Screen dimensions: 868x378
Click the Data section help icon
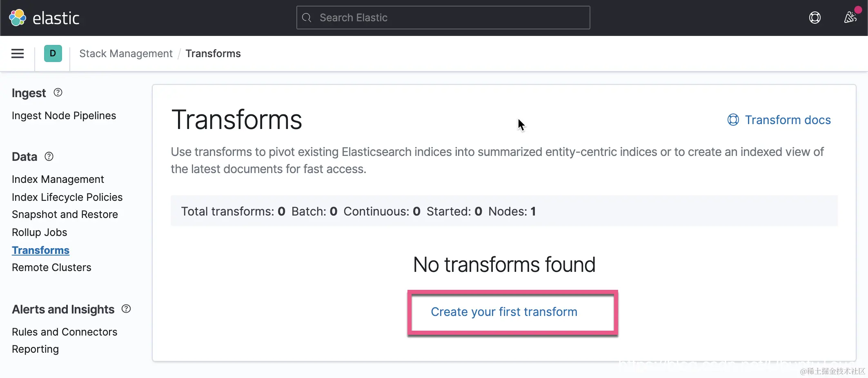point(49,156)
